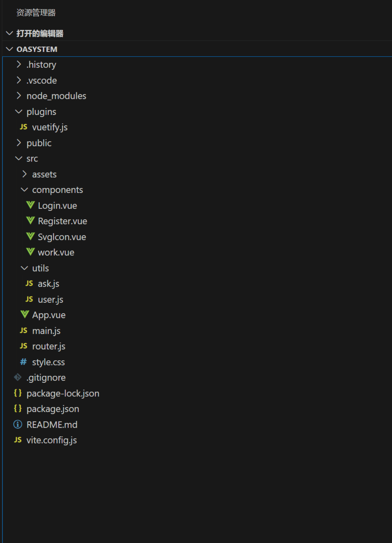This screenshot has width=392, height=543.
Task: Click the hash icon of style.css
Action: (23, 362)
